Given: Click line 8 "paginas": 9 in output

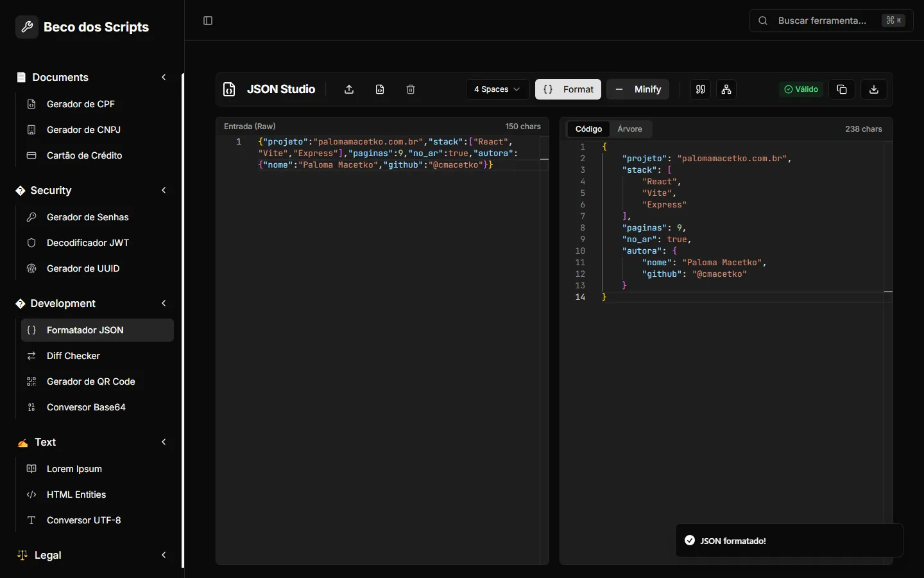Looking at the screenshot, I should click(x=654, y=228).
